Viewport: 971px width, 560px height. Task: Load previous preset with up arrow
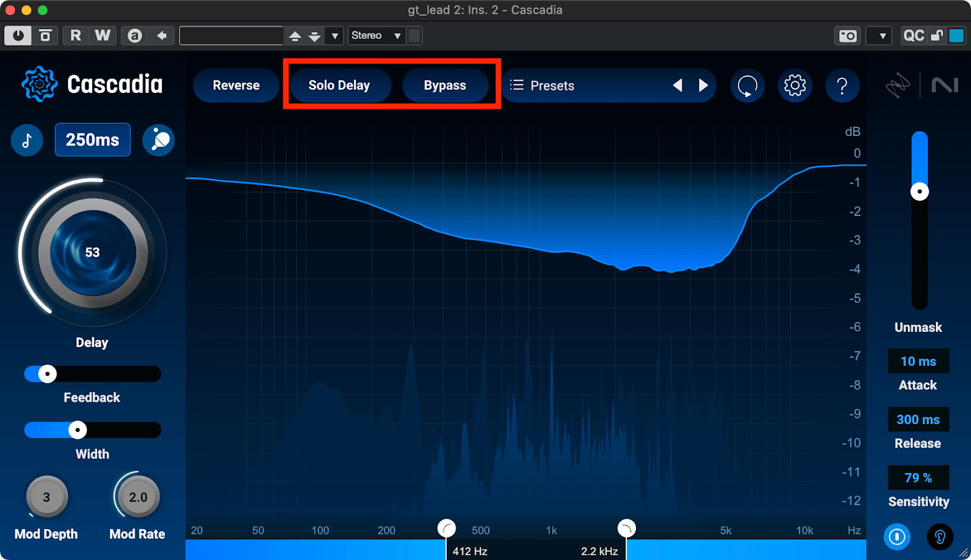(x=295, y=36)
